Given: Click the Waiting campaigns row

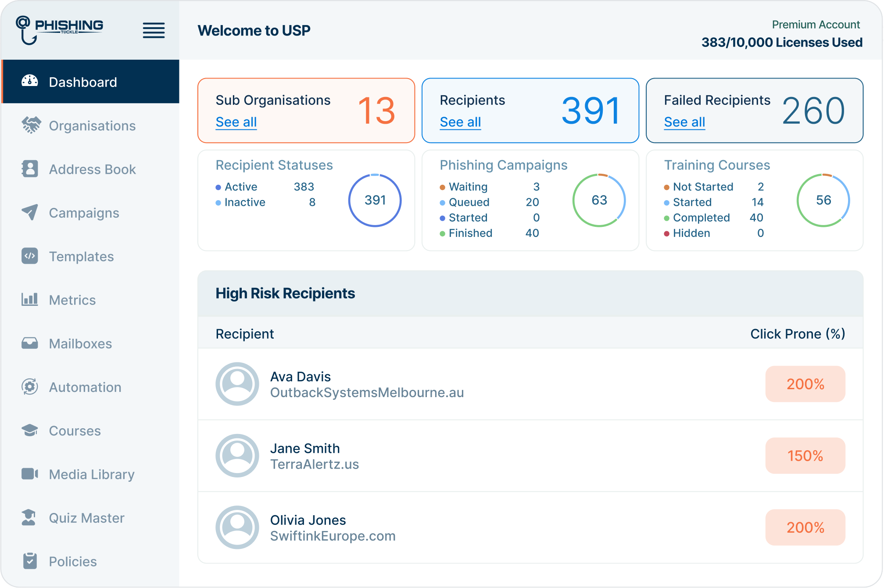Looking at the screenshot, I should 490,186.
